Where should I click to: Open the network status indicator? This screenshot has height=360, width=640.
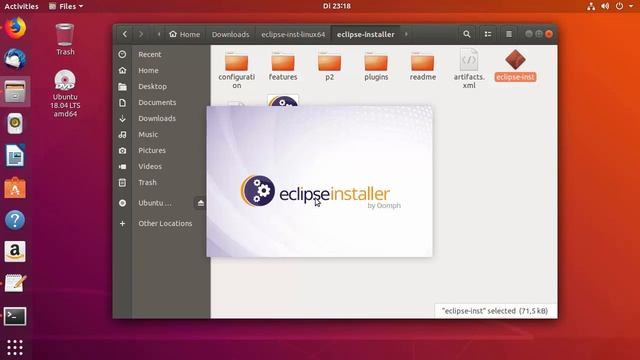(591, 6)
